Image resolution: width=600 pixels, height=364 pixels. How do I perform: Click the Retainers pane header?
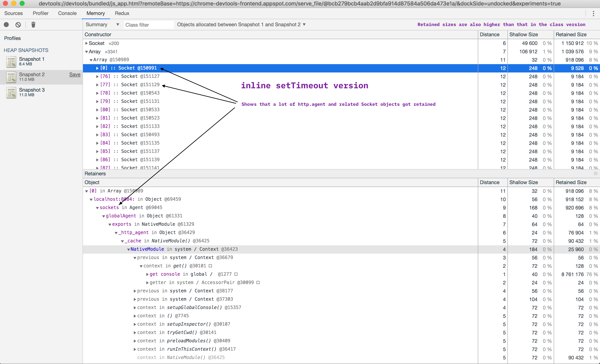tap(341, 174)
